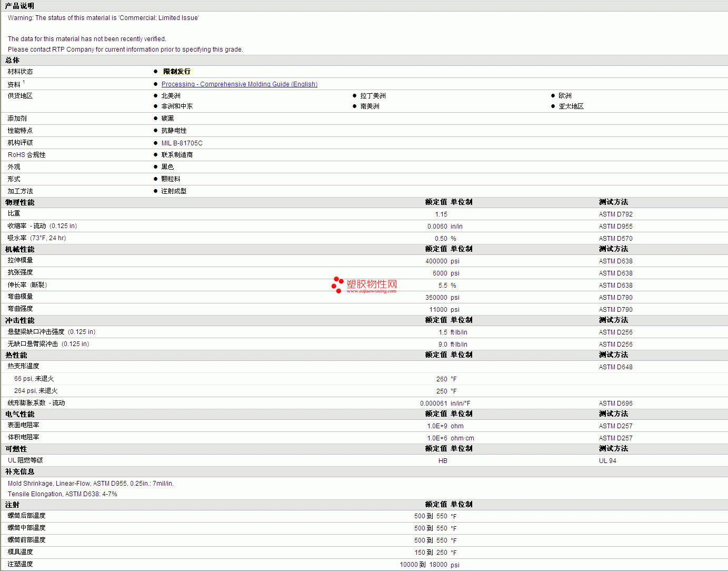Screen dimensions: 728x571
Task: Select the 热性能 section header
Action: coord(16,355)
